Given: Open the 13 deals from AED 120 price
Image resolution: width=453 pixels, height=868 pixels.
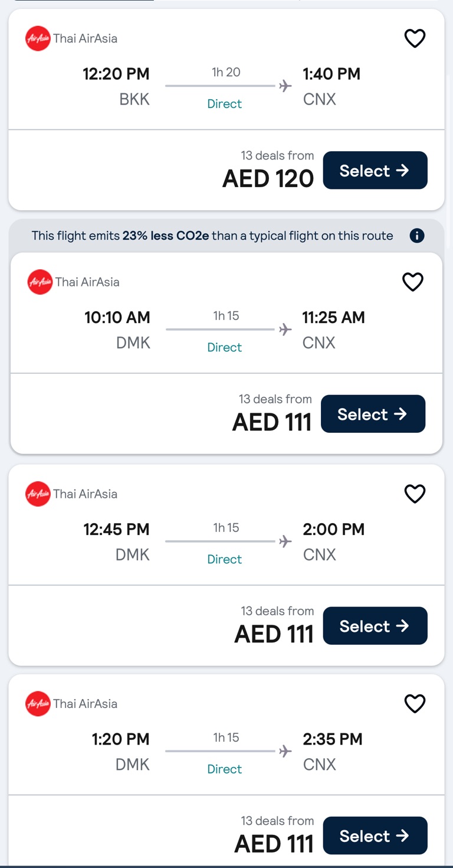Looking at the screenshot, I should (x=268, y=171).
